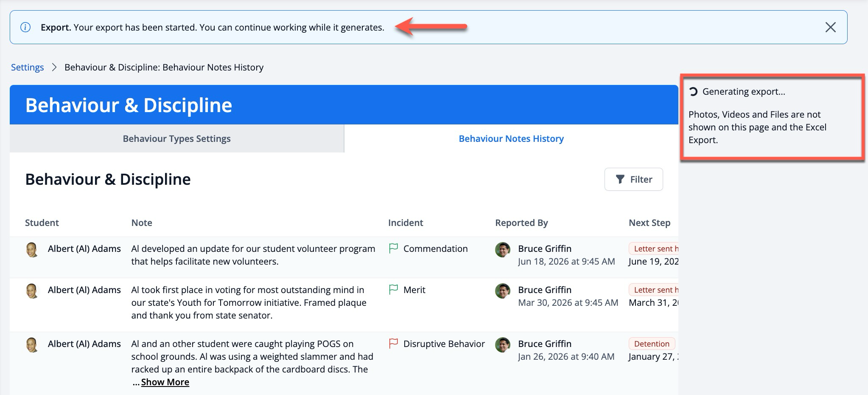Click the Generating export spinner icon

(x=693, y=92)
